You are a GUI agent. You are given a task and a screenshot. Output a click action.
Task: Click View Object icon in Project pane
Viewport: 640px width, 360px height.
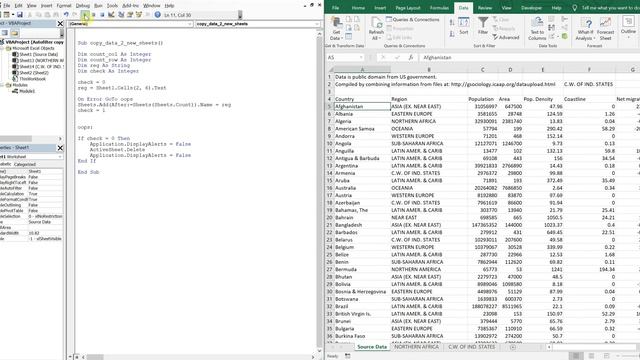pyautogui.click(x=4, y=33)
